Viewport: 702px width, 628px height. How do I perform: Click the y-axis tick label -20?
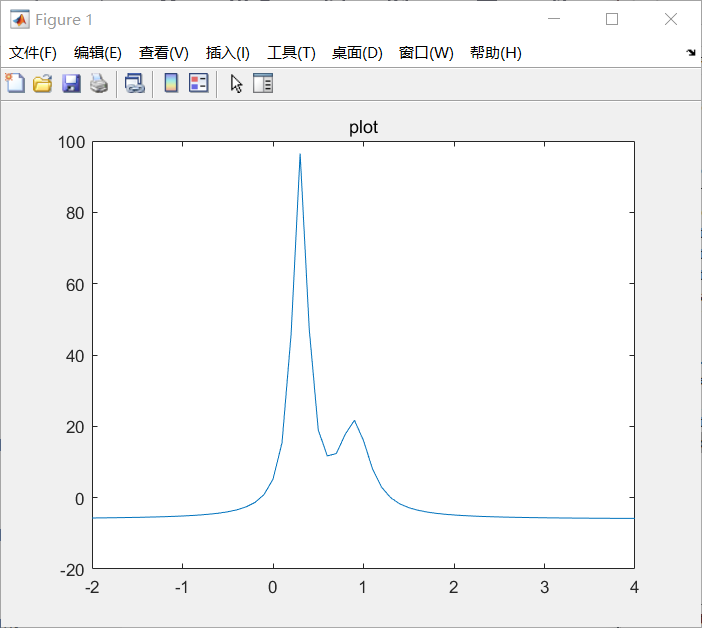coord(72,570)
